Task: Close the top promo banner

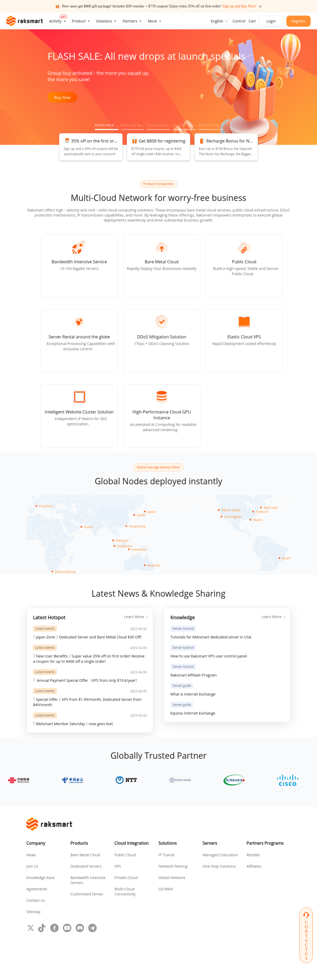Action: (260, 7)
